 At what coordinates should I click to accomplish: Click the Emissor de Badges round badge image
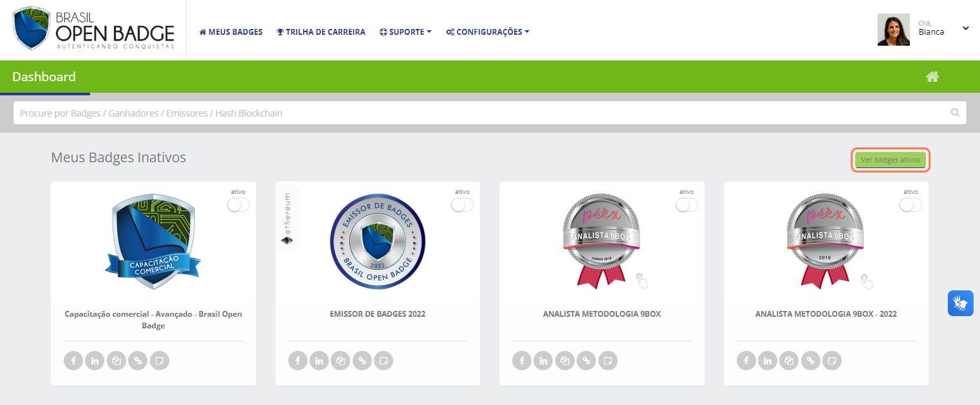pyautogui.click(x=378, y=241)
